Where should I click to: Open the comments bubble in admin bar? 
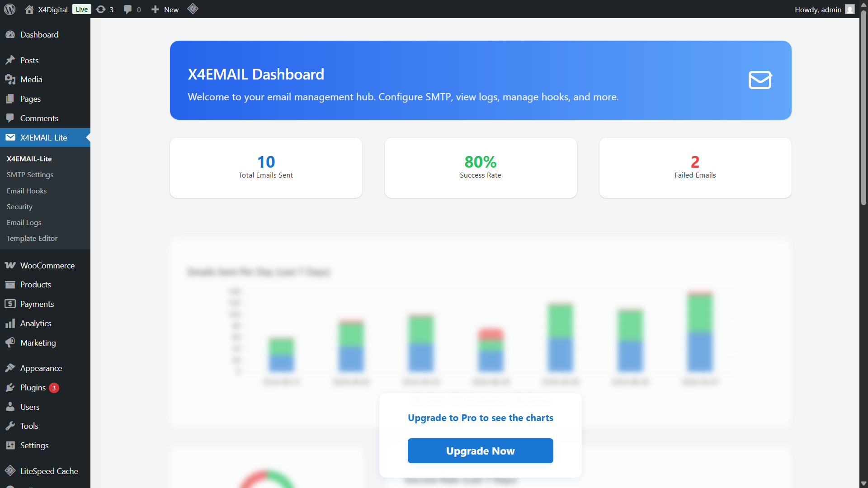(128, 9)
